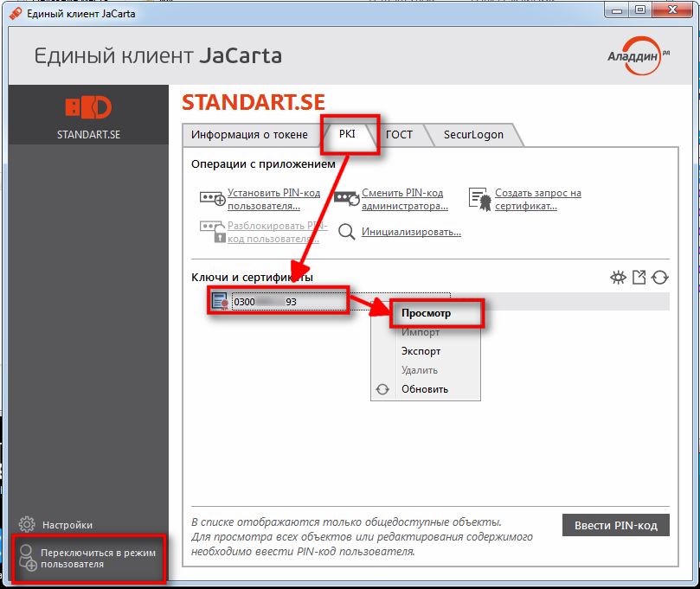Click the change administrator PIN icon
This screenshot has width=700, height=589.
(x=347, y=198)
